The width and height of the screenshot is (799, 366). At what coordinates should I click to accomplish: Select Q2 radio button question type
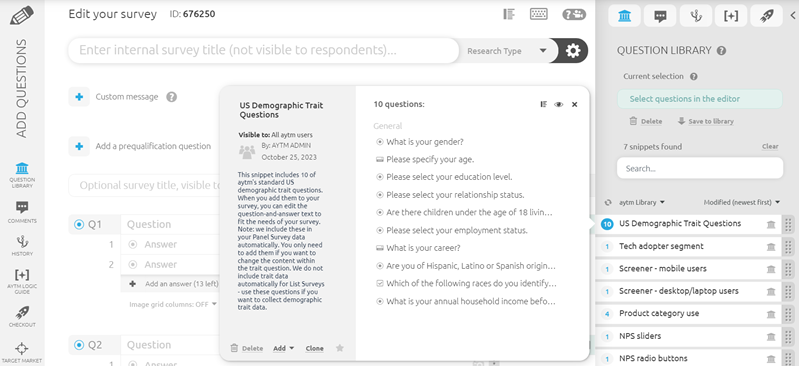(x=79, y=345)
